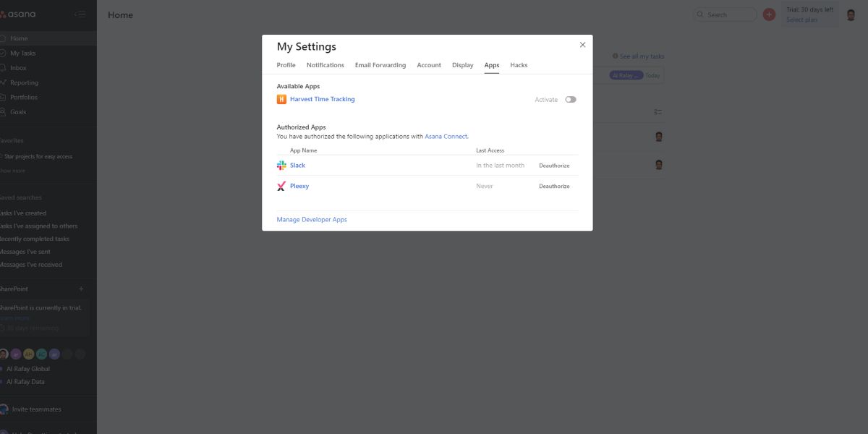This screenshot has width=868, height=434.
Task: Click the Harvest Time Tracking app icon
Action: click(281, 99)
